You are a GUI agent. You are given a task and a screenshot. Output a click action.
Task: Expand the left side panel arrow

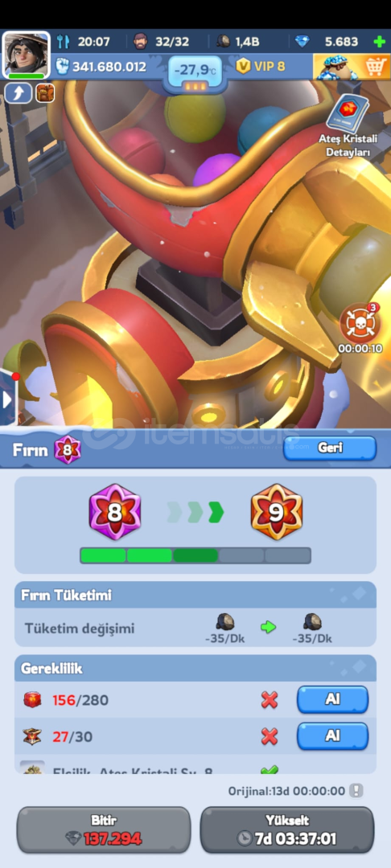8,399
